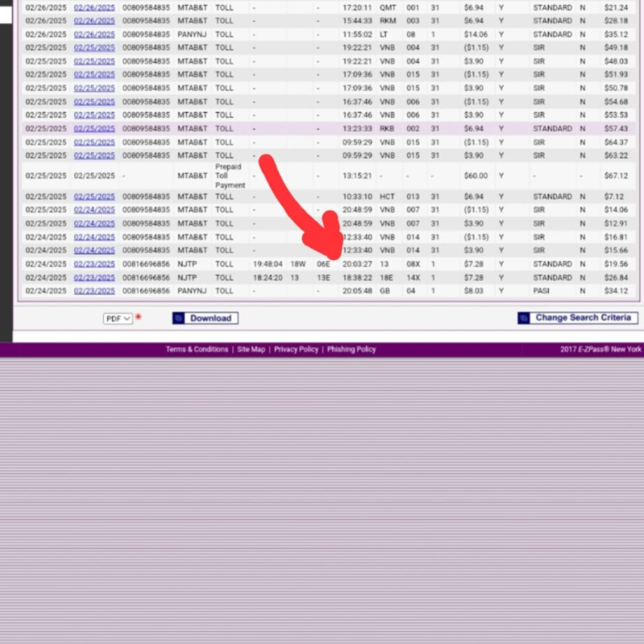644x644 pixels.
Task: Open the Phishing Policy footer link
Action: 351,349
